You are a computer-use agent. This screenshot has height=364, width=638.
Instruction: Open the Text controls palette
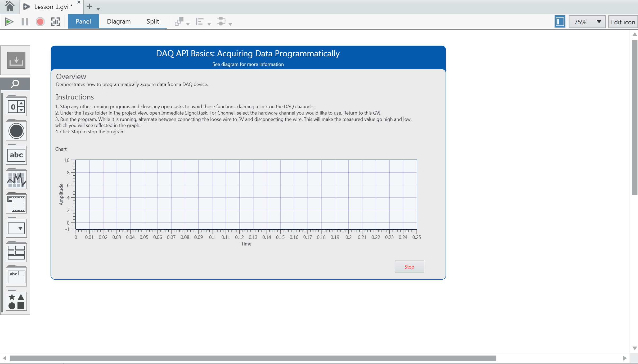coord(16,155)
